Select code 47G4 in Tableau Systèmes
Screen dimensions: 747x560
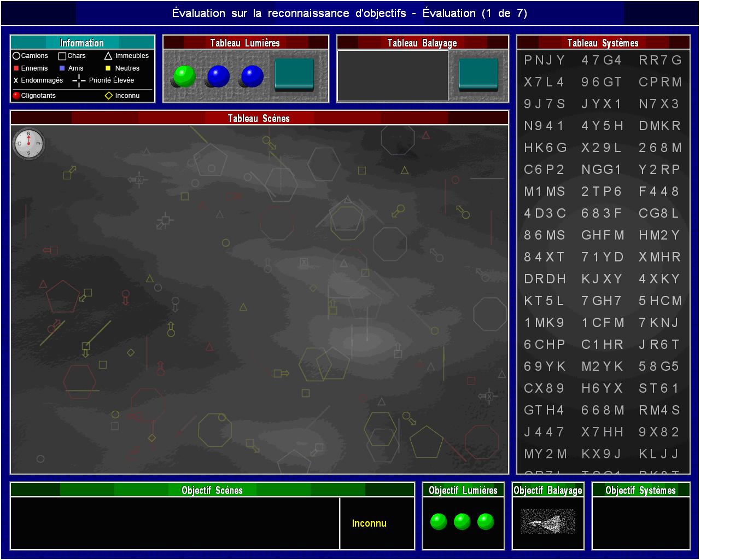(602, 60)
